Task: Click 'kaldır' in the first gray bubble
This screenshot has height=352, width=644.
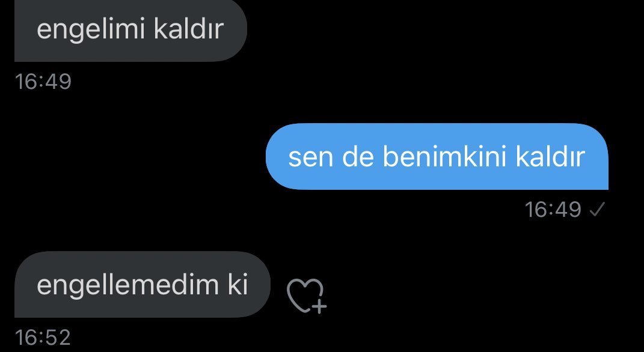Action: (x=189, y=28)
